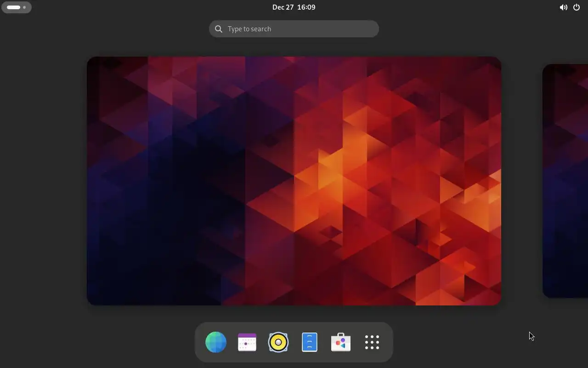Click the Activities workspace indicator pill
Viewport: 588px width, 368px height.
pos(17,7)
